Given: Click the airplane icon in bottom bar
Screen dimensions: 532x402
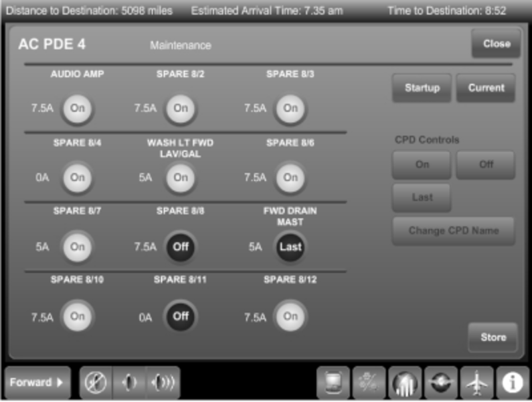Looking at the screenshot, I should click(x=476, y=383).
